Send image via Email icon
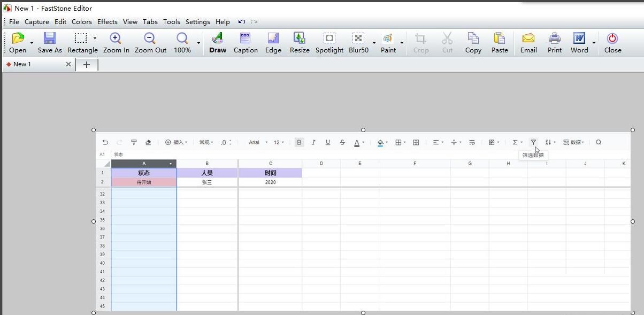Viewport: 644px width, 315px height. (x=528, y=39)
